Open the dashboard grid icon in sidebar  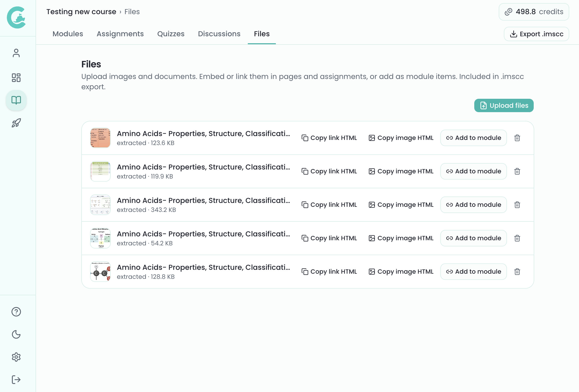click(x=16, y=77)
